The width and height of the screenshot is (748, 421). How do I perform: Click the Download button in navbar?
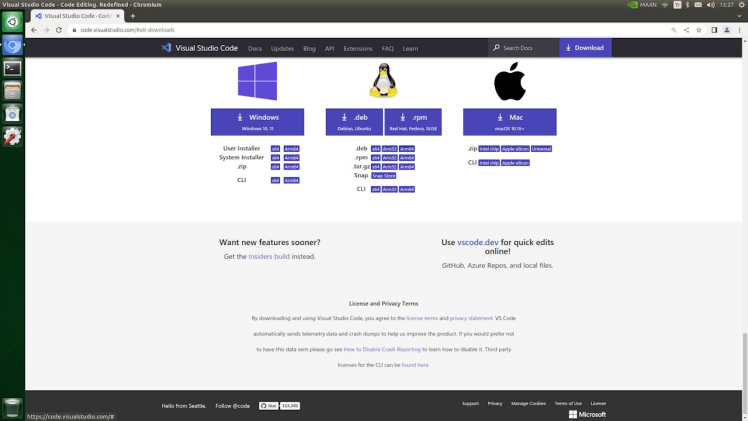tap(585, 48)
